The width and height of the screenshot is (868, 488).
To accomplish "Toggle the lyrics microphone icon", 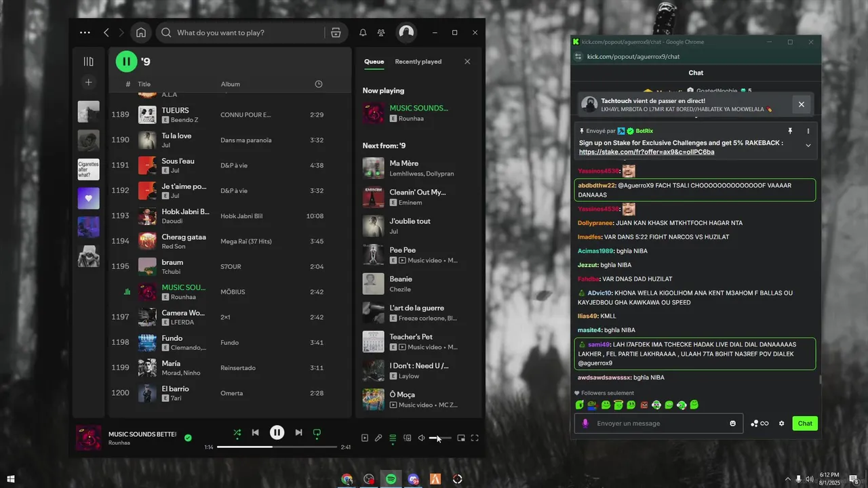I will pos(378,438).
